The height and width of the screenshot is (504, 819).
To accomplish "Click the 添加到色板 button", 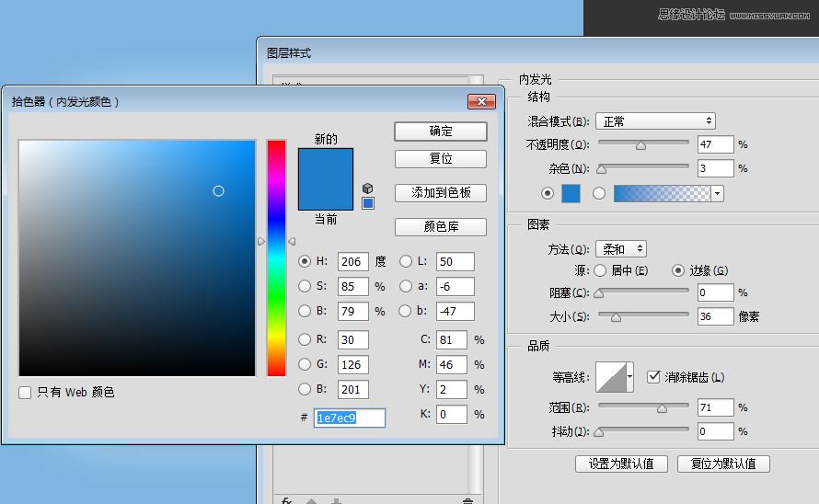I will 440,193.
